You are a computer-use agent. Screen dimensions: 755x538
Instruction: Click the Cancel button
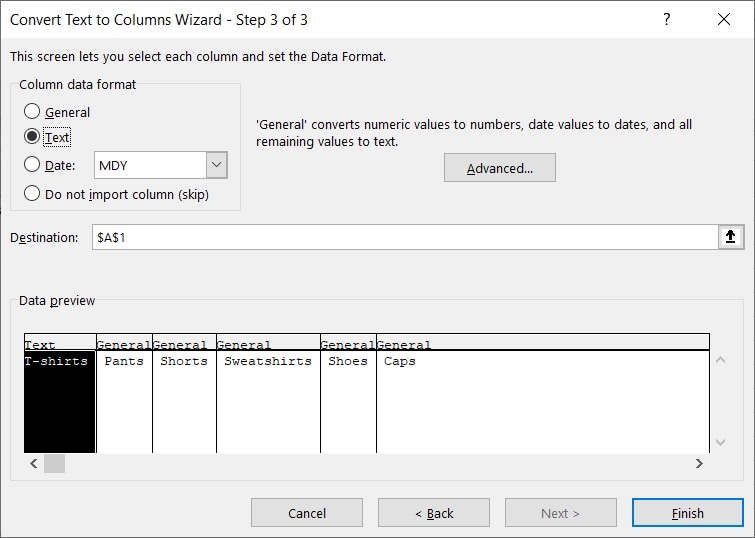tap(307, 513)
